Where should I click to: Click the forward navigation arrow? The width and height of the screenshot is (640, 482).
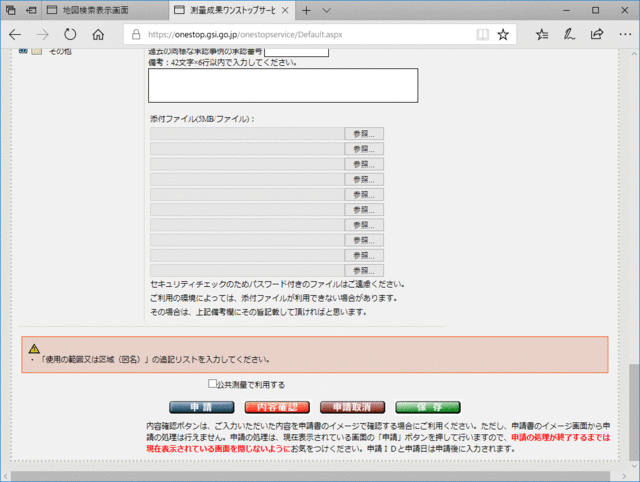(x=42, y=35)
